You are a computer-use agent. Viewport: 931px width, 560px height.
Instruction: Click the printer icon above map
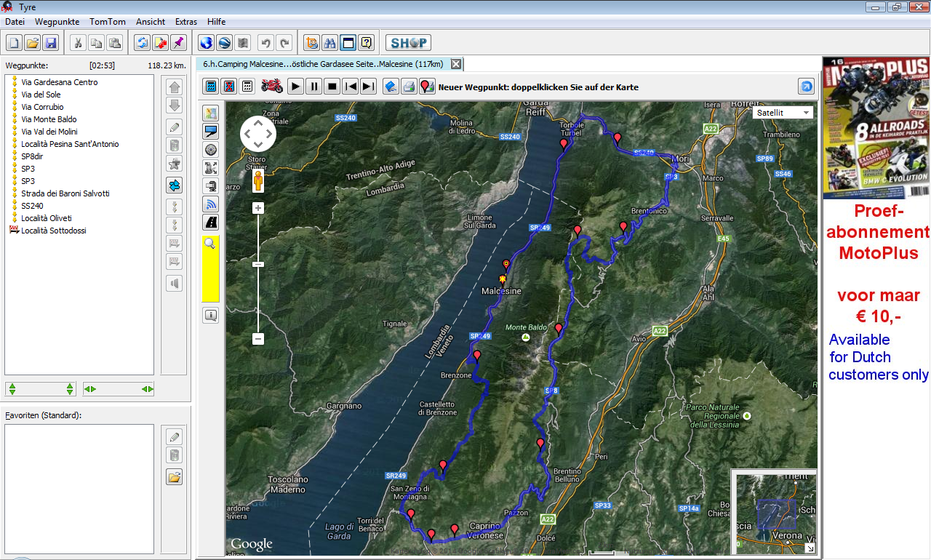point(409,87)
